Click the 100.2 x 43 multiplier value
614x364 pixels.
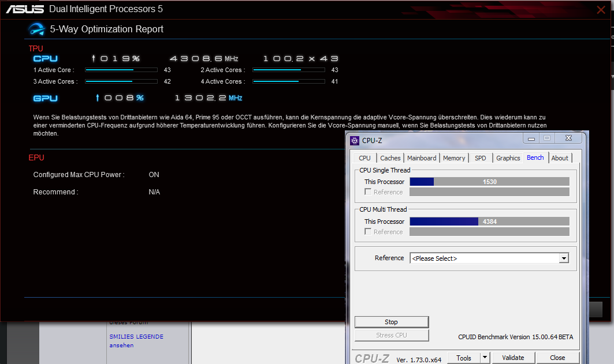click(x=301, y=59)
